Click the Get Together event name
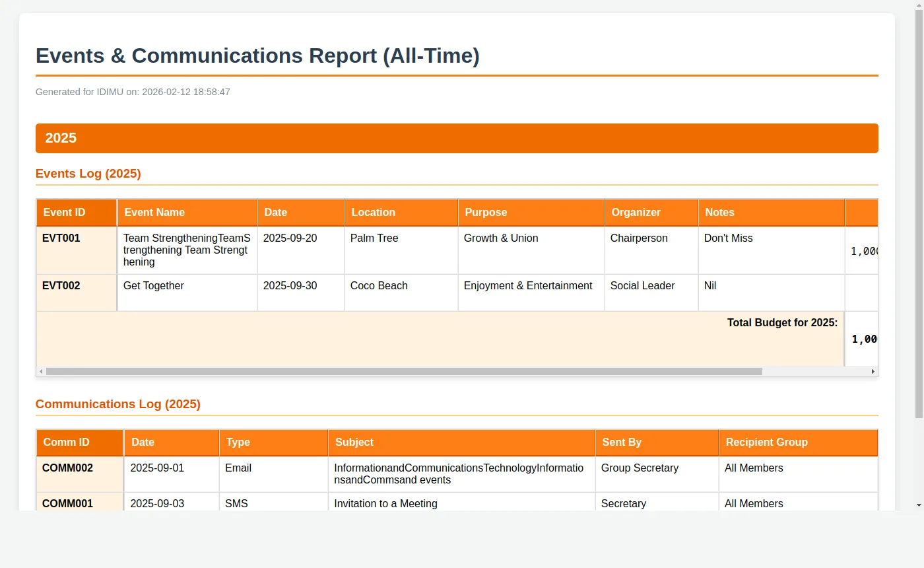 pyautogui.click(x=154, y=286)
